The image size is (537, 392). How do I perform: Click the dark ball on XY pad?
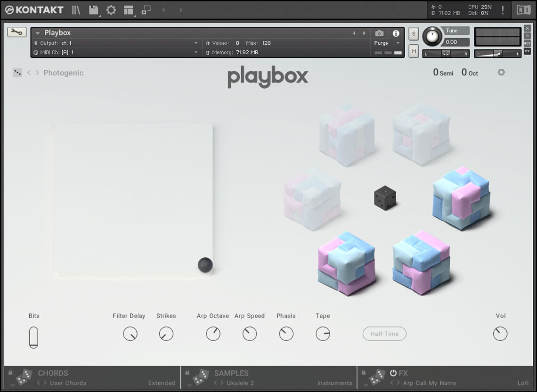(x=205, y=265)
